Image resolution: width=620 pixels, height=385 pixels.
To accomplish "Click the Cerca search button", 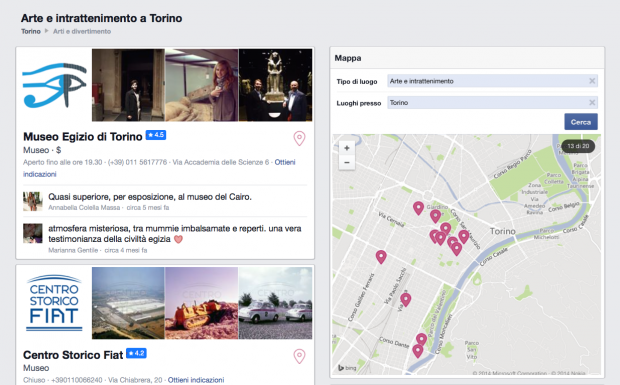I will click(580, 122).
